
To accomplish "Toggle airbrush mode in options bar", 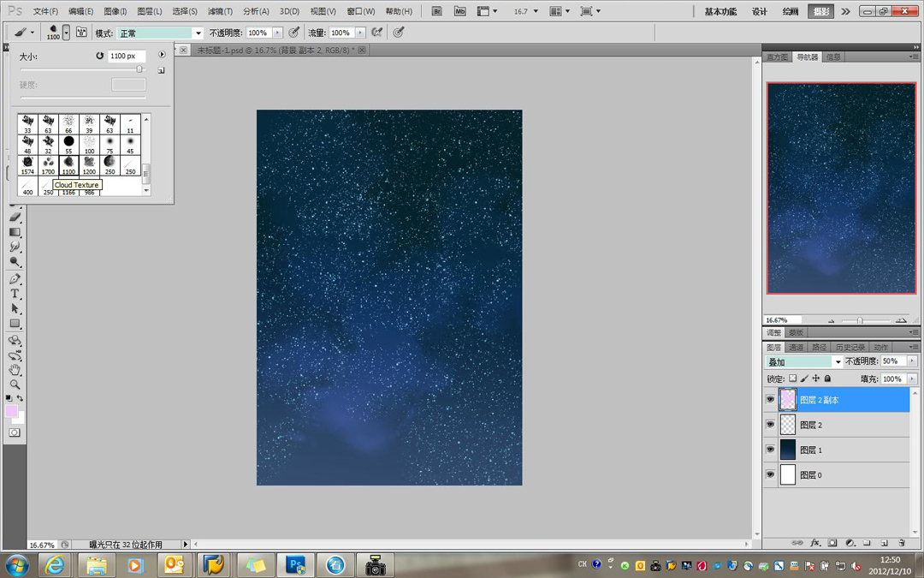I will point(376,33).
